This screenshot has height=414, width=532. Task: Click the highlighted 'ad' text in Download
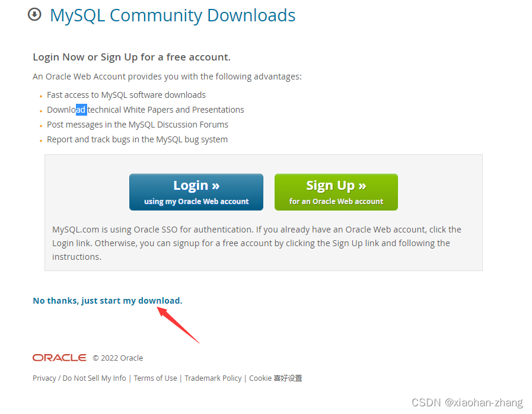tap(81, 110)
